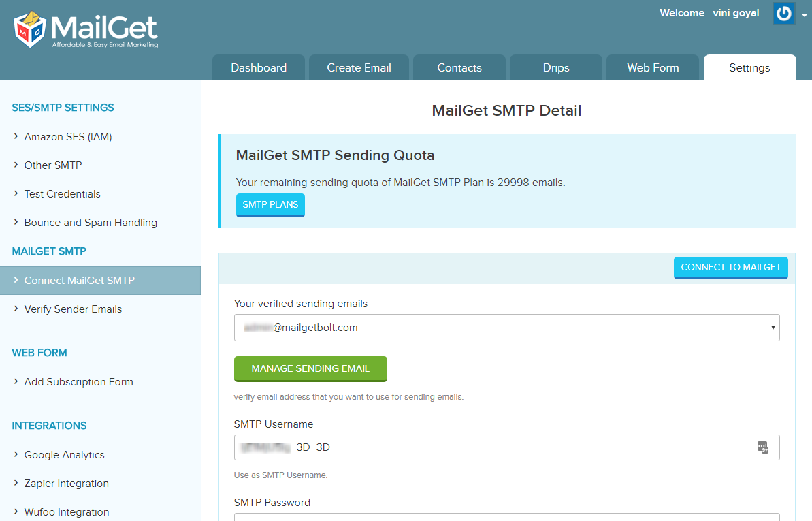
Task: Click the remaining sending quota 29998 text
Action: pyautogui.click(x=400, y=183)
